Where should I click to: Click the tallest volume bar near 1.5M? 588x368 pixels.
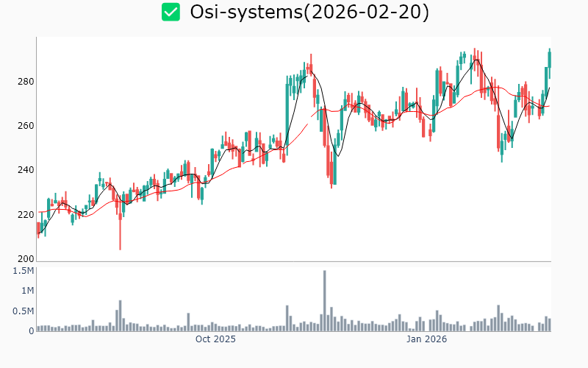click(x=324, y=302)
